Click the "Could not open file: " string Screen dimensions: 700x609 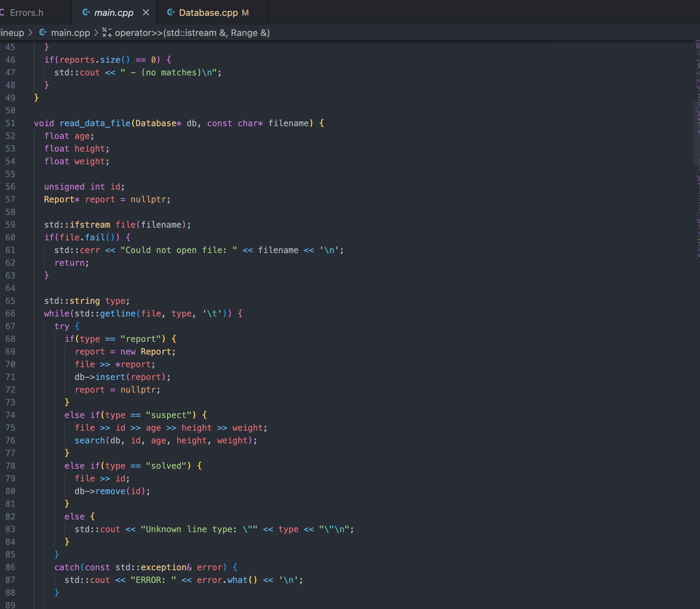(x=179, y=250)
